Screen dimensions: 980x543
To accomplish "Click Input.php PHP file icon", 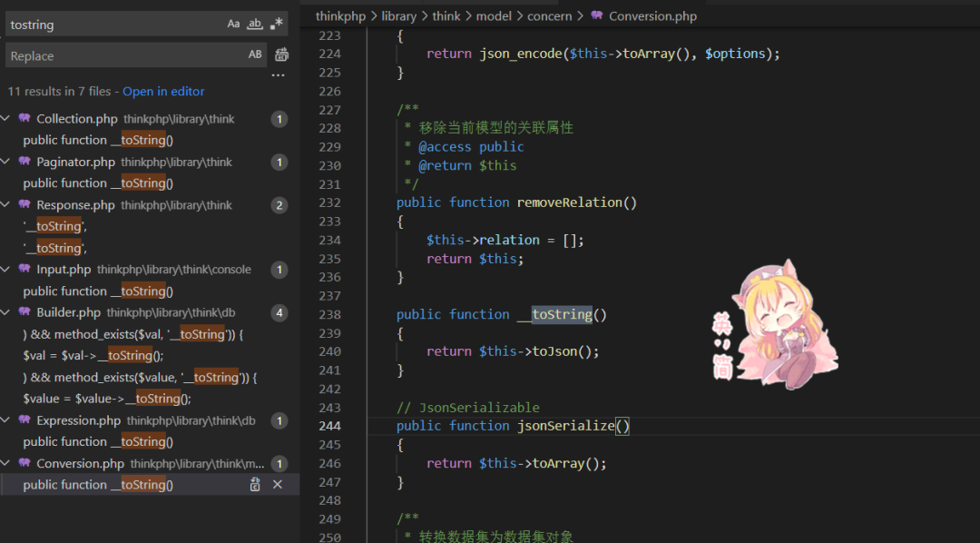I will click(x=24, y=269).
